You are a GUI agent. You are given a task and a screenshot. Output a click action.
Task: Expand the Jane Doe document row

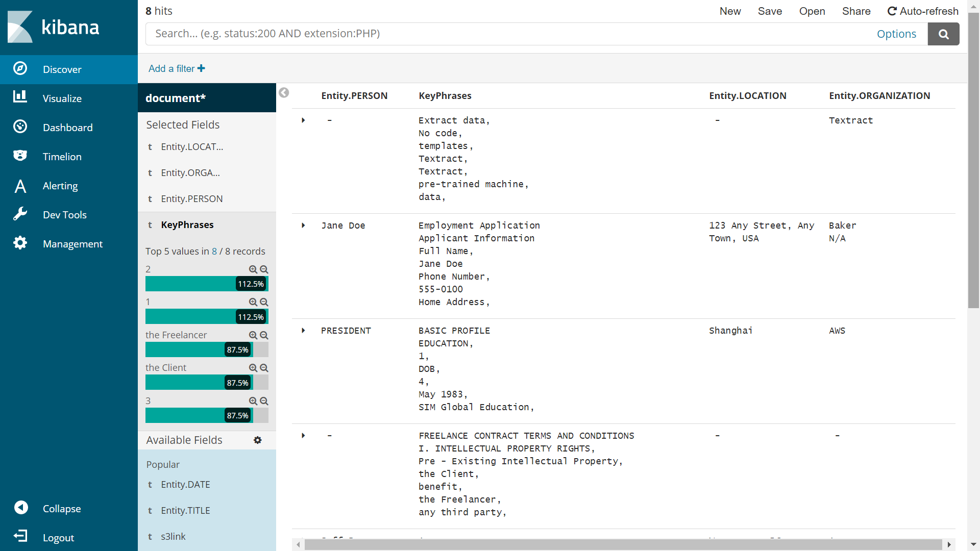[x=303, y=226]
